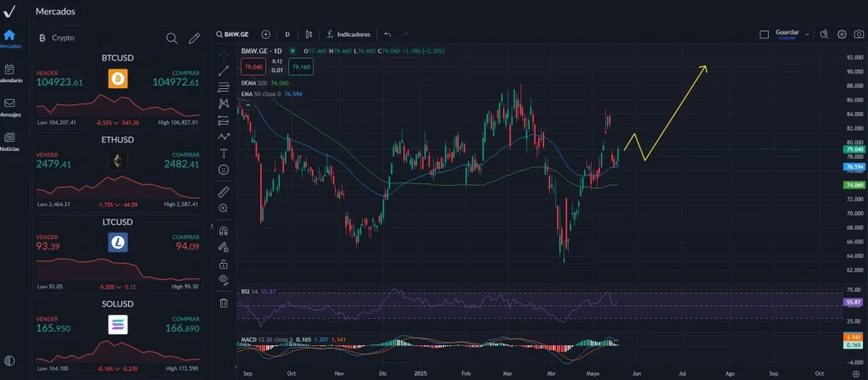Open chart settings gear
Image resolution: width=868 pixels, height=380 pixels.
[842, 34]
